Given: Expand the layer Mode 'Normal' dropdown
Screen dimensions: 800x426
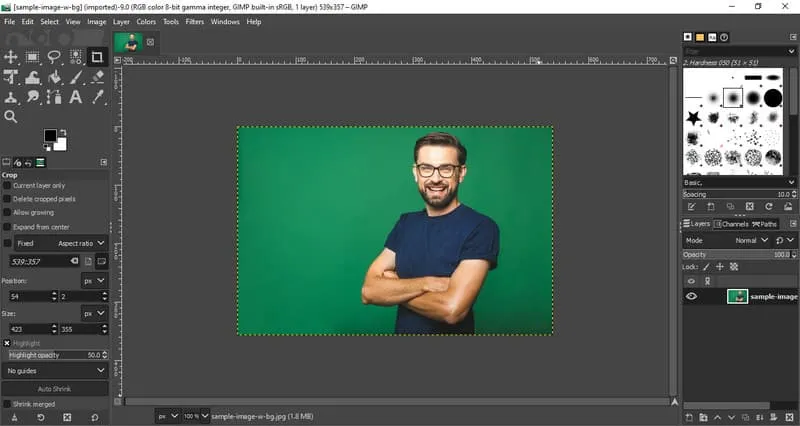Looking at the screenshot, I should (x=751, y=241).
